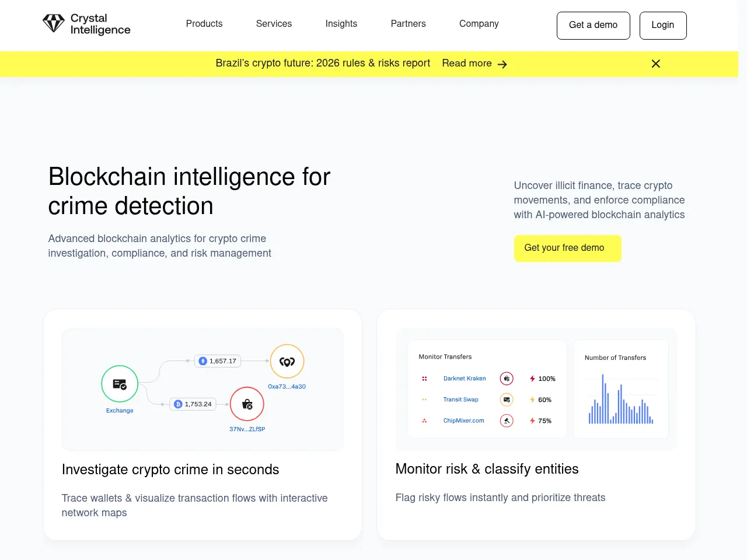Click the card icon beside Transit Swap
The height and width of the screenshot is (560, 747).
point(507,400)
